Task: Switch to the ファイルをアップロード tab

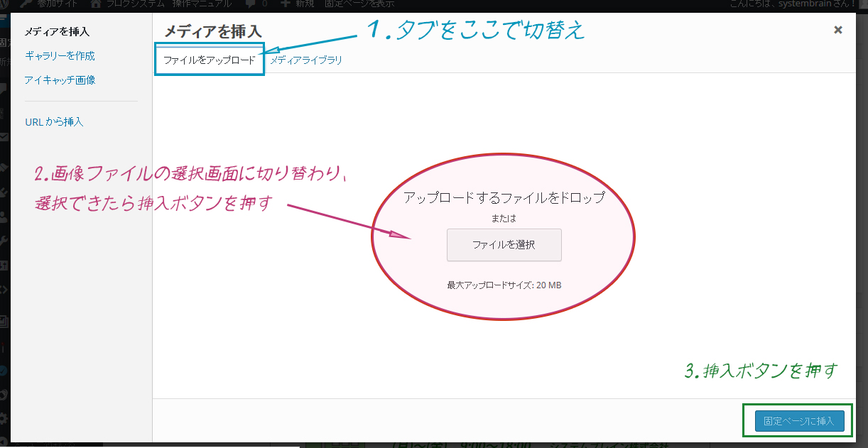Action: [209, 60]
